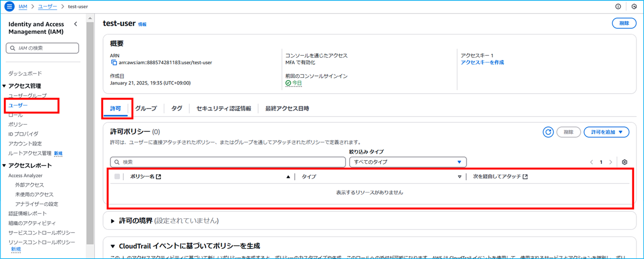The width and height of the screenshot is (644, 259).
Task: Open the すべてのタイプ filter dropdown
Action: click(408, 162)
